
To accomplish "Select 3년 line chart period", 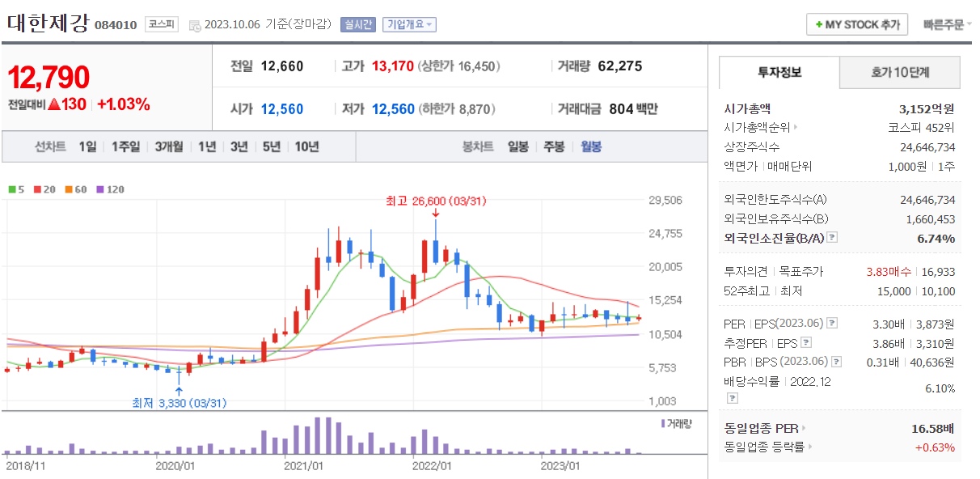I will (x=239, y=146).
